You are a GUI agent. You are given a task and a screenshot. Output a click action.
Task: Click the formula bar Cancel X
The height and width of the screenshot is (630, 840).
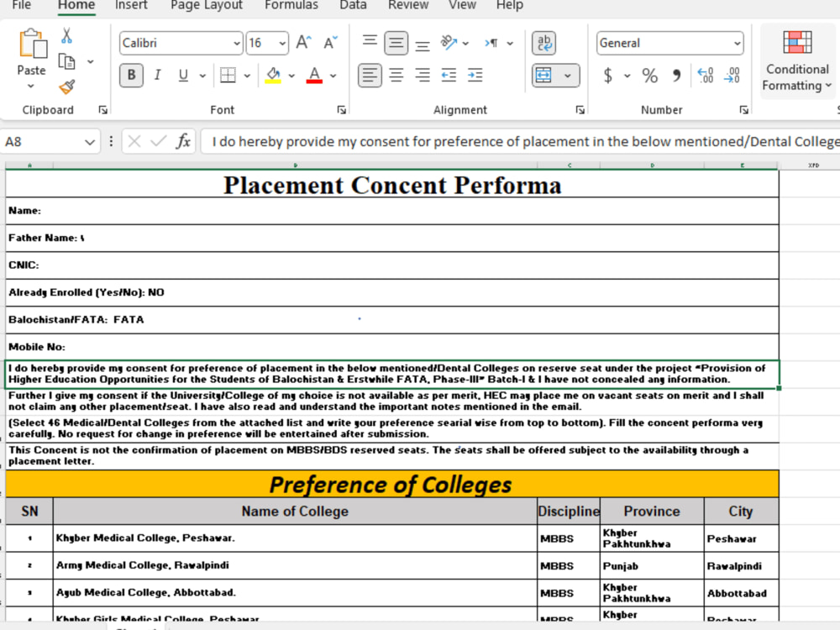(x=134, y=141)
